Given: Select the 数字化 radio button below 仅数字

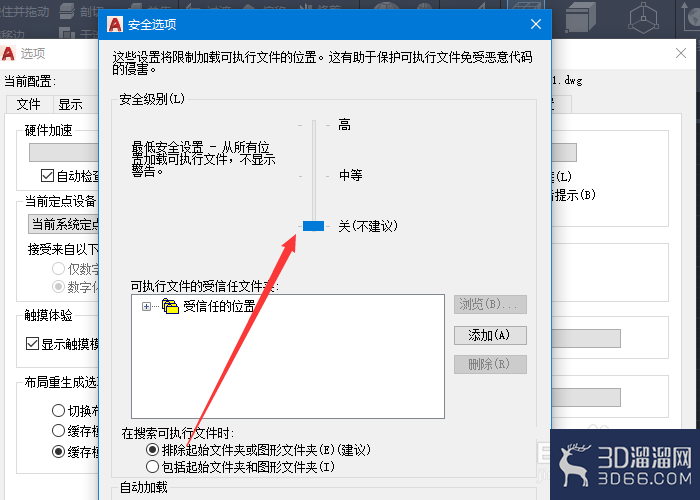Looking at the screenshot, I should [x=58, y=286].
